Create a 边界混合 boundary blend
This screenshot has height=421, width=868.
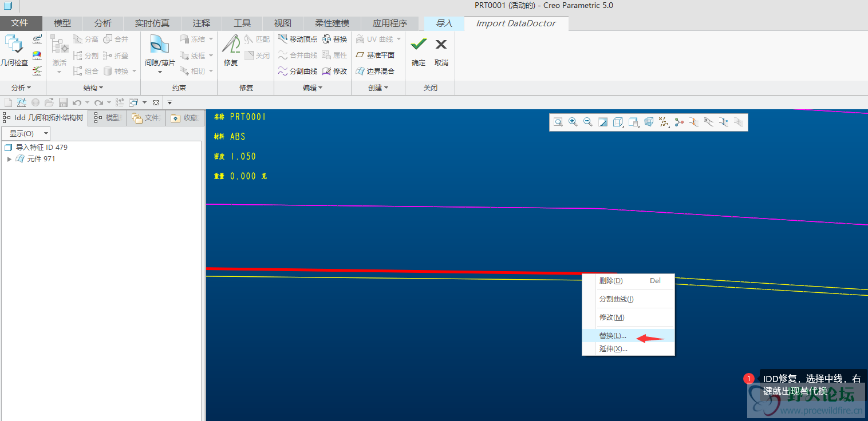[x=375, y=71]
